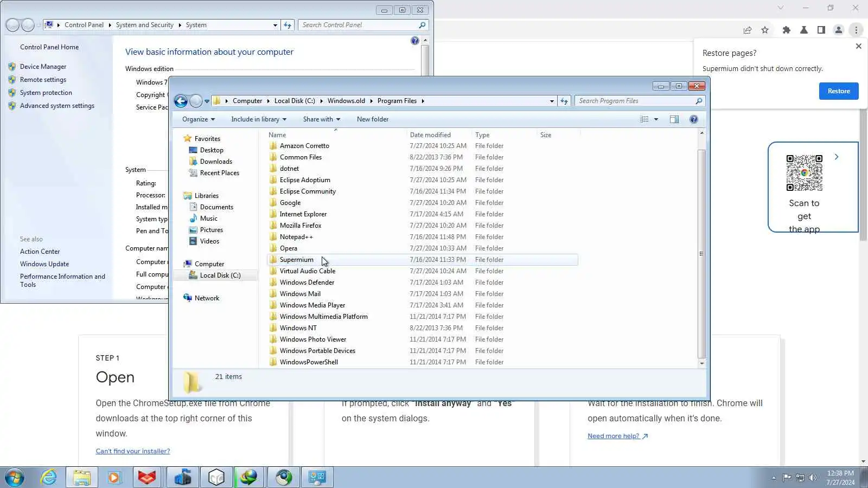The height and width of the screenshot is (488, 868).
Task: Click the share icon in the browser toolbar
Action: 748,30
